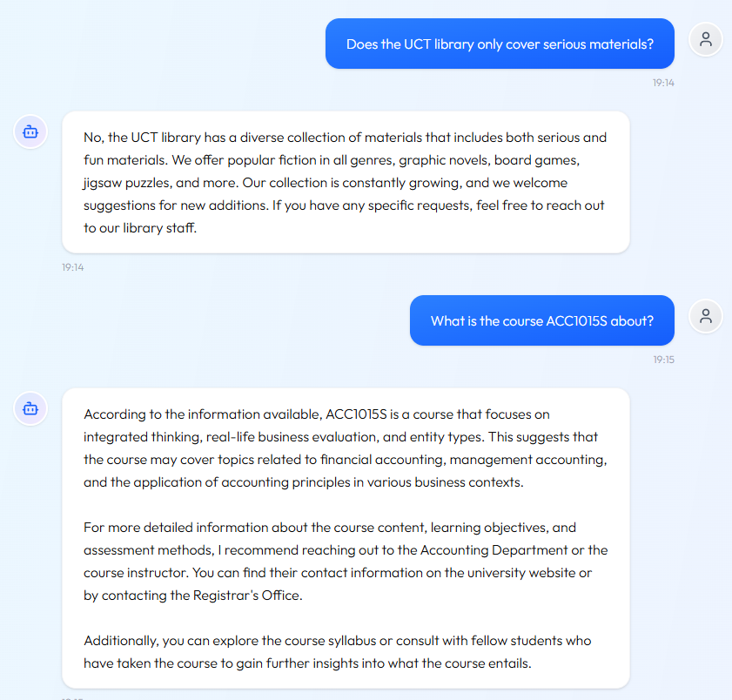Image resolution: width=732 pixels, height=700 pixels.
Task: Select the blue bubble asking about serious materials
Action: pos(500,44)
